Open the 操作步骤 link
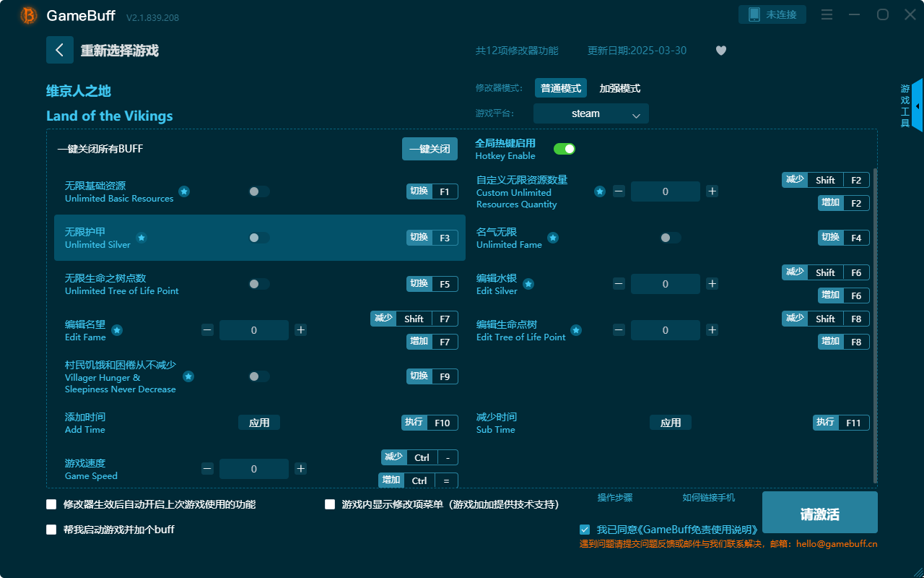The height and width of the screenshot is (578, 924). [615, 497]
